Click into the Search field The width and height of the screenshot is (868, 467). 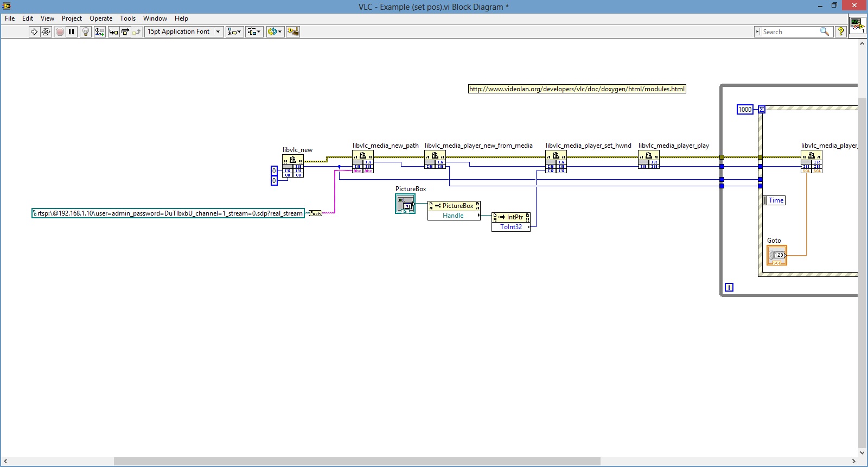(x=789, y=32)
